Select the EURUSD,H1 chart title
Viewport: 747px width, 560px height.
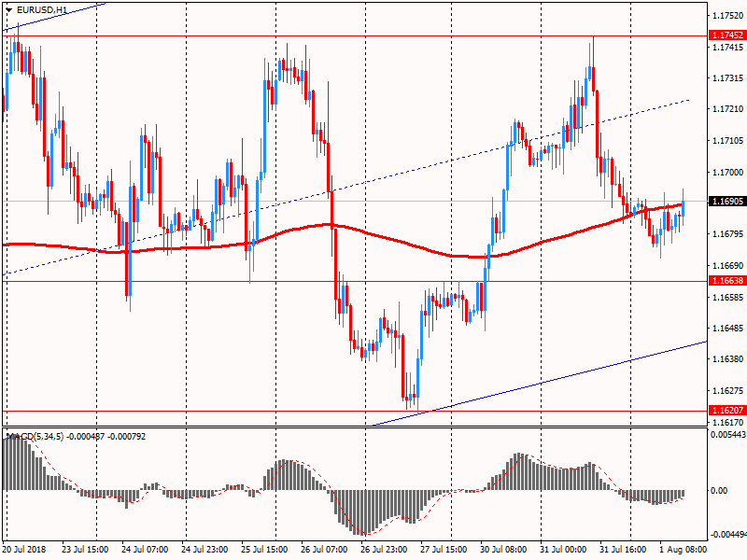point(42,9)
